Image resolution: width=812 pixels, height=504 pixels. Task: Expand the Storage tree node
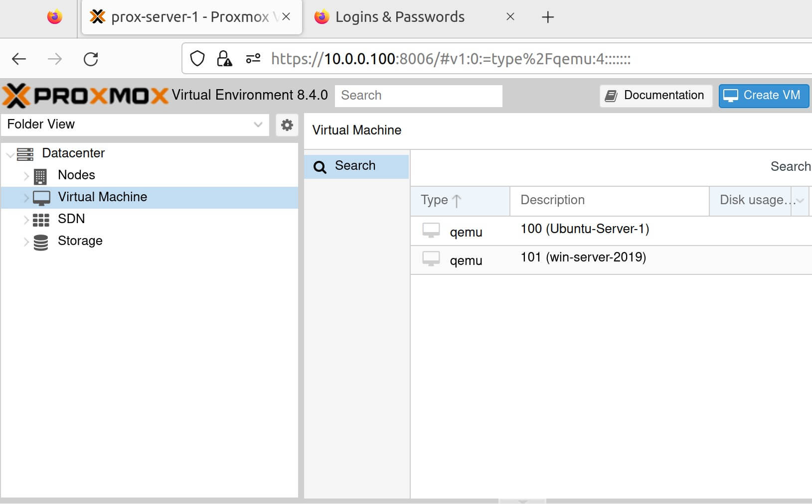(x=26, y=242)
